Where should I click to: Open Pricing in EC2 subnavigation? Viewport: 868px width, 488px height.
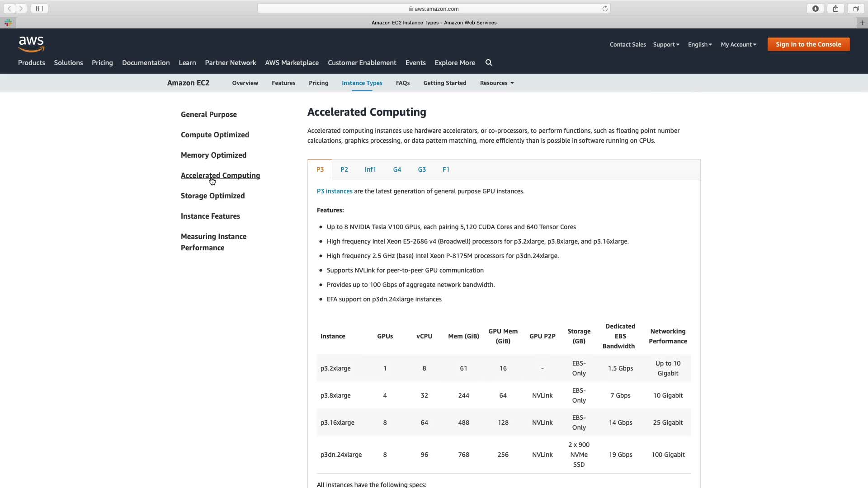coord(318,83)
